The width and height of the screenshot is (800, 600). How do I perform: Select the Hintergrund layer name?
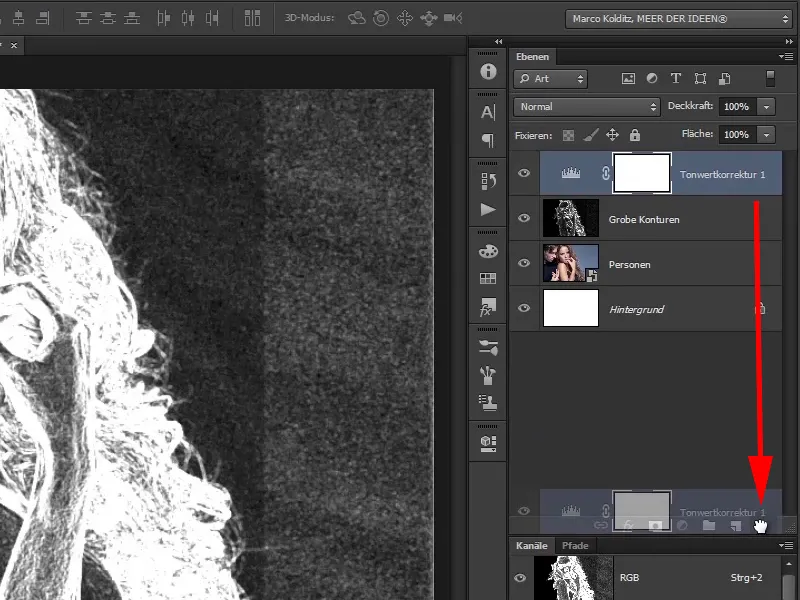pyautogui.click(x=636, y=309)
